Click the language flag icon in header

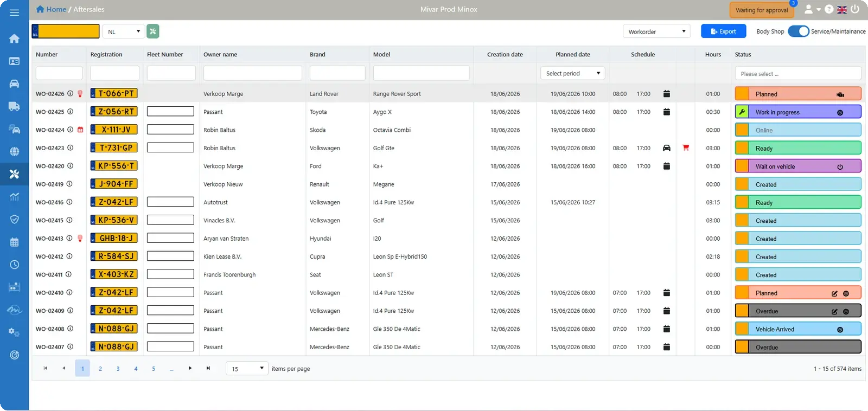[842, 10]
